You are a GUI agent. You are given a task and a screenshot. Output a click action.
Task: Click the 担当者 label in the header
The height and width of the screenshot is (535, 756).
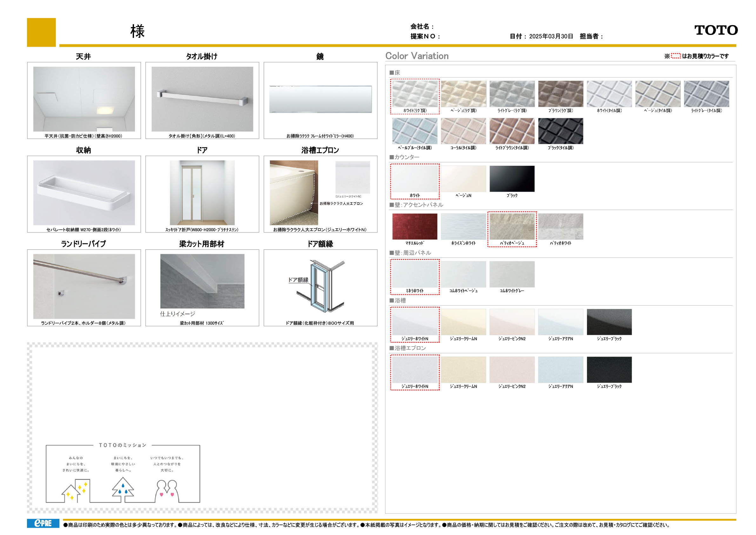coord(591,36)
